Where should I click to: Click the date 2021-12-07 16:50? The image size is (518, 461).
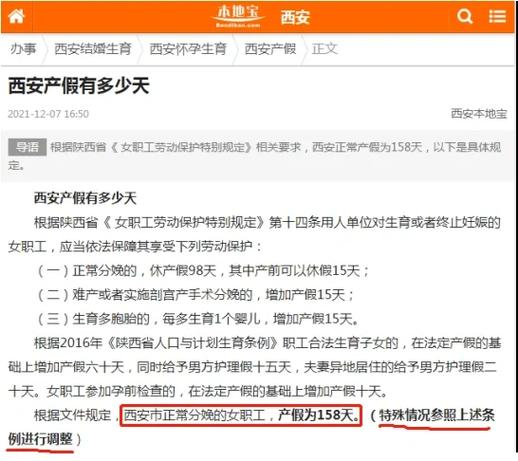(x=48, y=114)
